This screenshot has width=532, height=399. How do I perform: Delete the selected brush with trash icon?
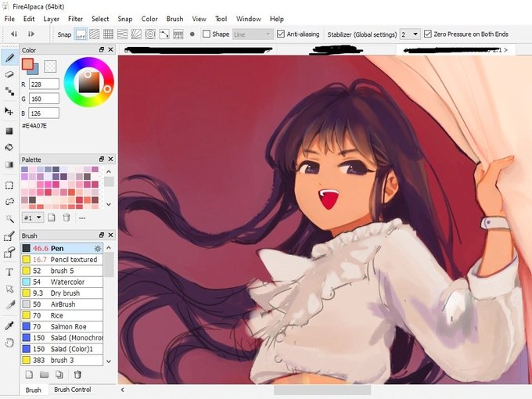tap(77, 374)
